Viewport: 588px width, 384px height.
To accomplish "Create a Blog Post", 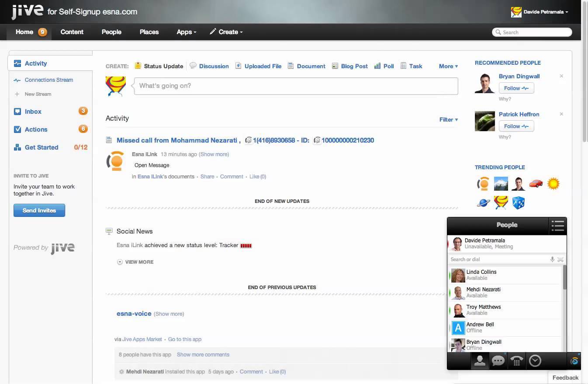I will [349, 66].
